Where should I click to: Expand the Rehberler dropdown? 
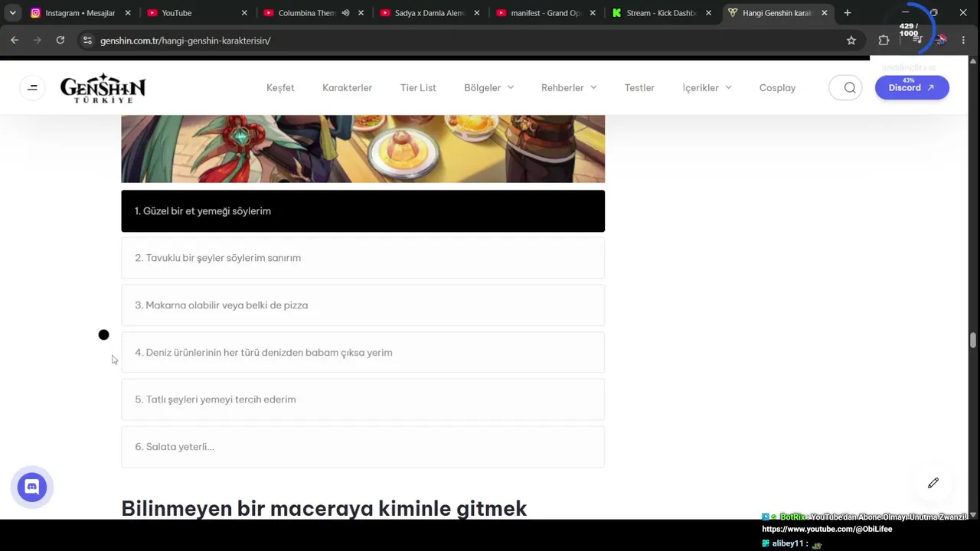569,88
